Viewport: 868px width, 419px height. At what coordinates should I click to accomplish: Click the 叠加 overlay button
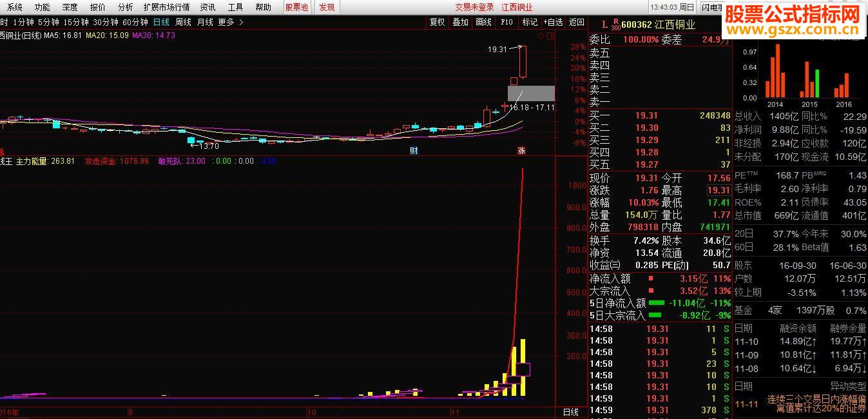tap(460, 22)
